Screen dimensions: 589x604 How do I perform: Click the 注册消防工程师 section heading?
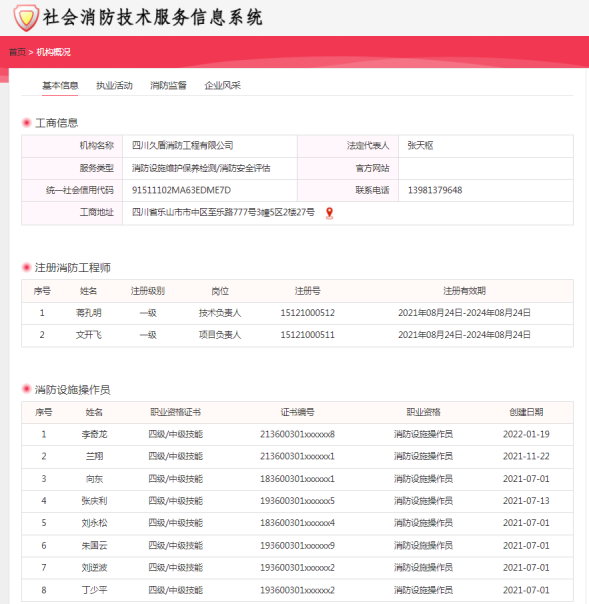(72, 268)
